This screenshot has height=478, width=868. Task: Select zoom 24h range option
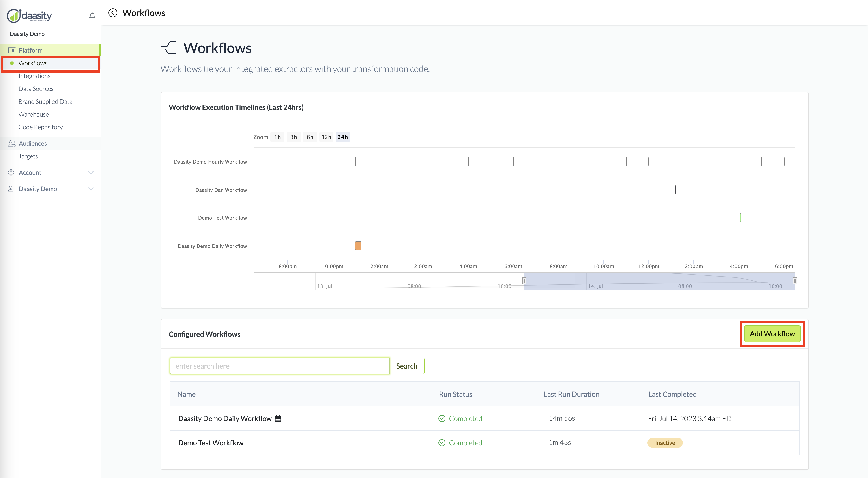[342, 137]
